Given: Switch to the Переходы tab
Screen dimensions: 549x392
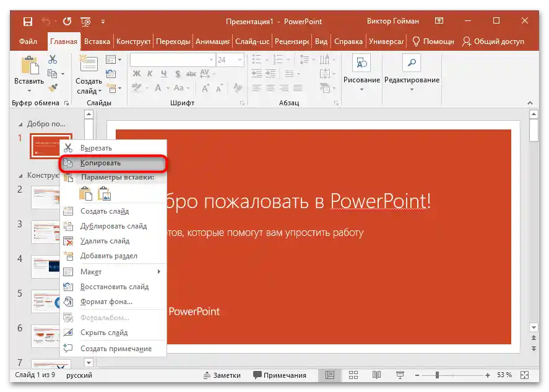Looking at the screenshot, I should point(173,41).
